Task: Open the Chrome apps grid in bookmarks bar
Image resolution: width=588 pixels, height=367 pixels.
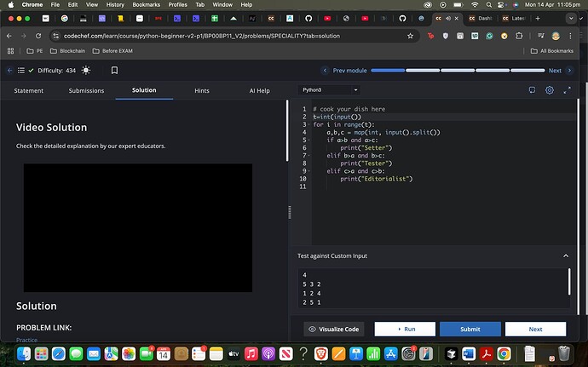Action: [x=10, y=50]
